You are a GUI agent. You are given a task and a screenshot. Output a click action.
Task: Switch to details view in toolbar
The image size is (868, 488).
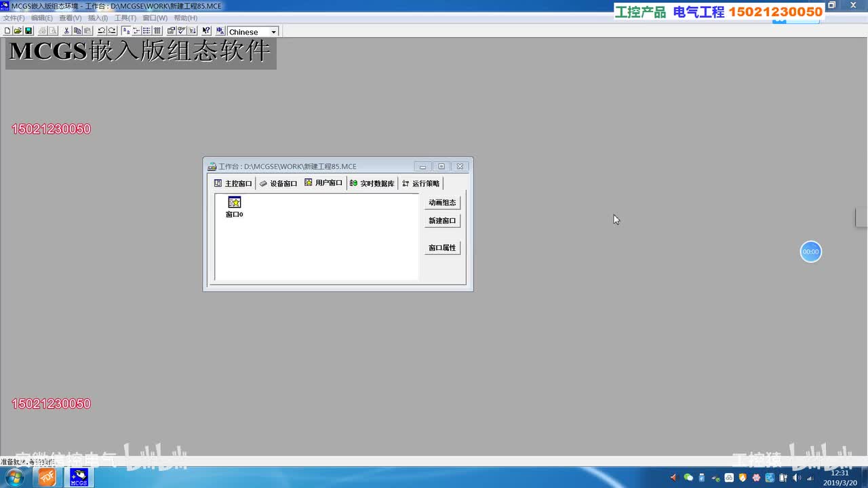click(157, 31)
